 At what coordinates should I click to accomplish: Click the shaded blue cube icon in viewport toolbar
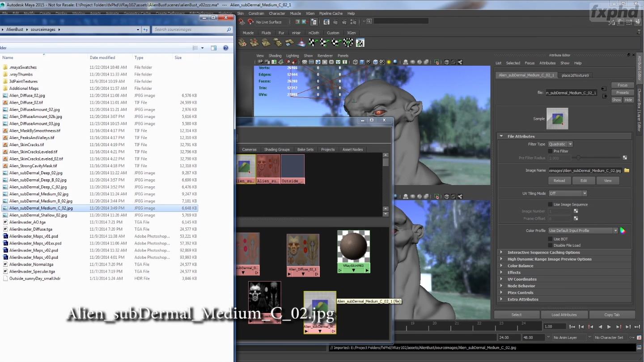(x=362, y=62)
